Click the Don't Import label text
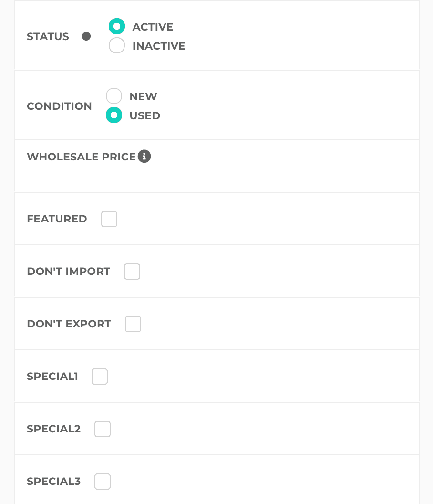Screen dimensions: 433x504 coord(68,271)
